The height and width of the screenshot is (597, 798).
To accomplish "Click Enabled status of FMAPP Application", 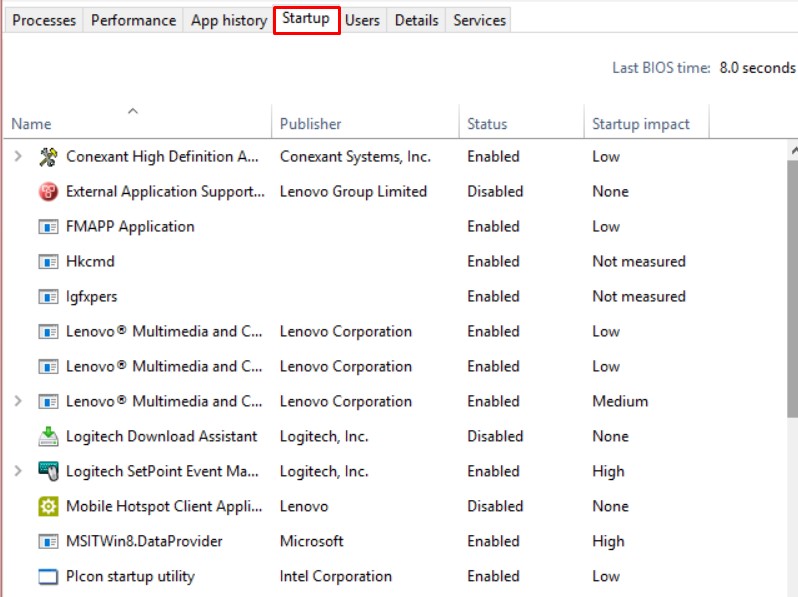I will point(493,226).
